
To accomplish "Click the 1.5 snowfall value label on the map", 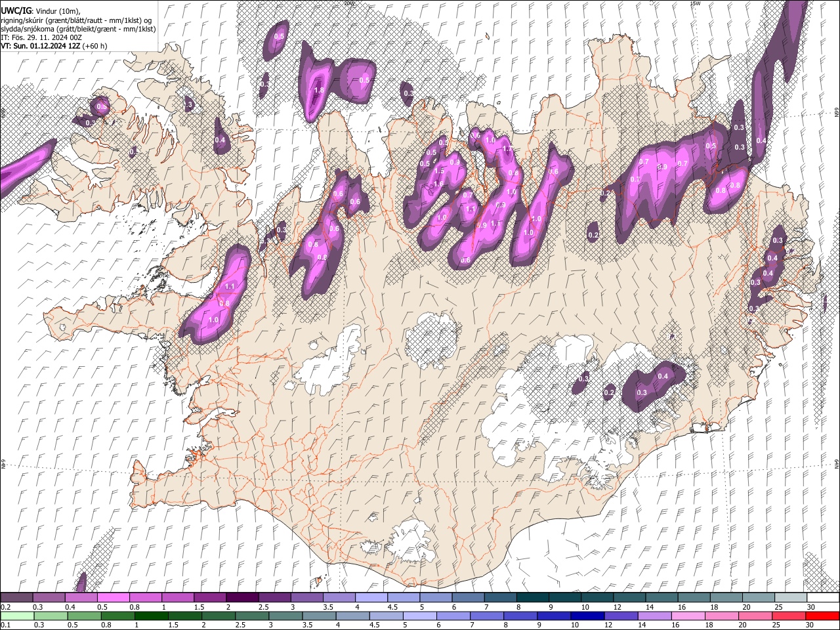I will pyautogui.click(x=439, y=171).
